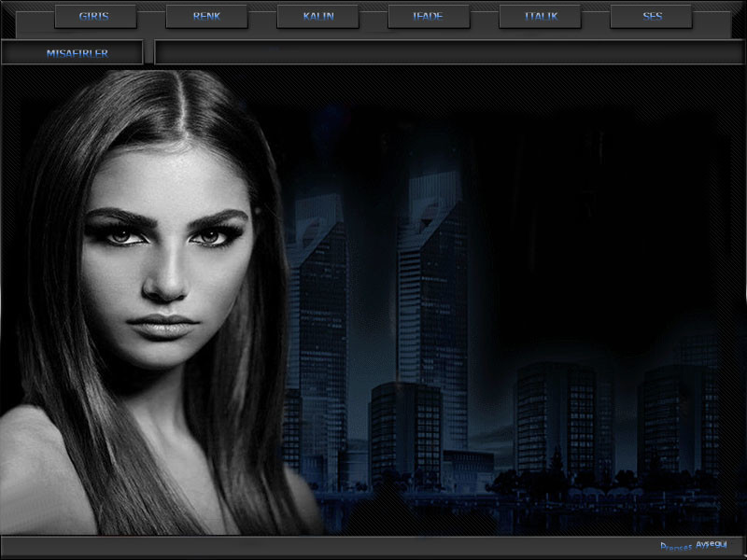The height and width of the screenshot is (560, 747).
Task: Click the empty bottom status bar
Action: pyautogui.click(x=327, y=547)
